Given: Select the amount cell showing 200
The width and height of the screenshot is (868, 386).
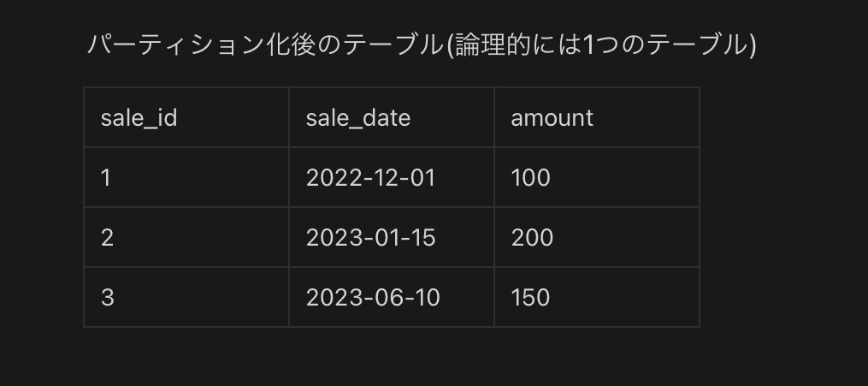Looking at the screenshot, I should pyautogui.click(x=597, y=237).
